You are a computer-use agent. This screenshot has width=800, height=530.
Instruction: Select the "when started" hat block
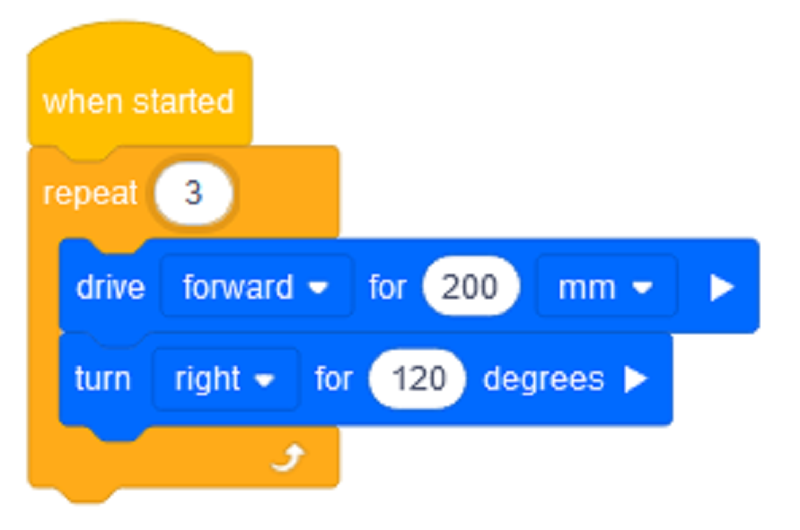pos(138,102)
